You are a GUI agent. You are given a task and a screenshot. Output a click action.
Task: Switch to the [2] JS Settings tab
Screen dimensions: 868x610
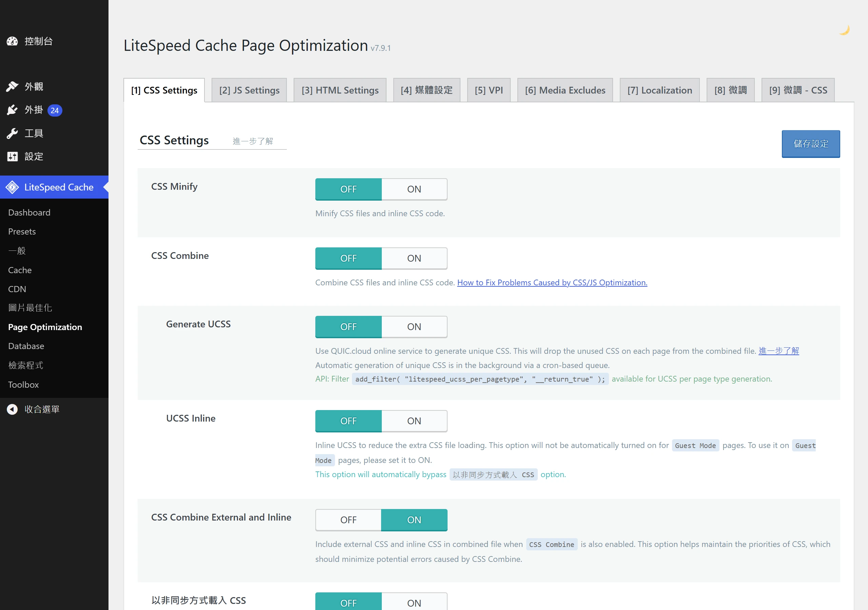coord(249,90)
